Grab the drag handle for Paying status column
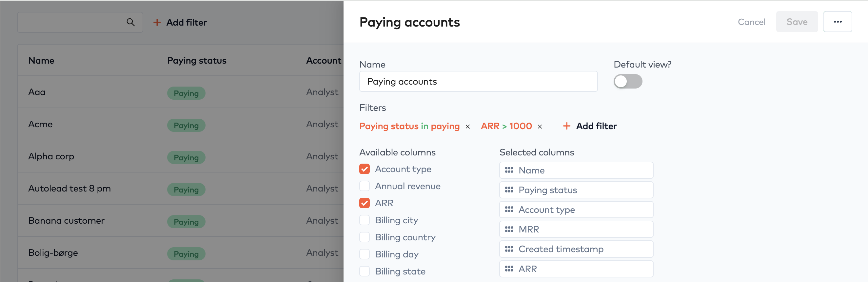Viewport: 868px width, 282px height. pyautogui.click(x=509, y=190)
